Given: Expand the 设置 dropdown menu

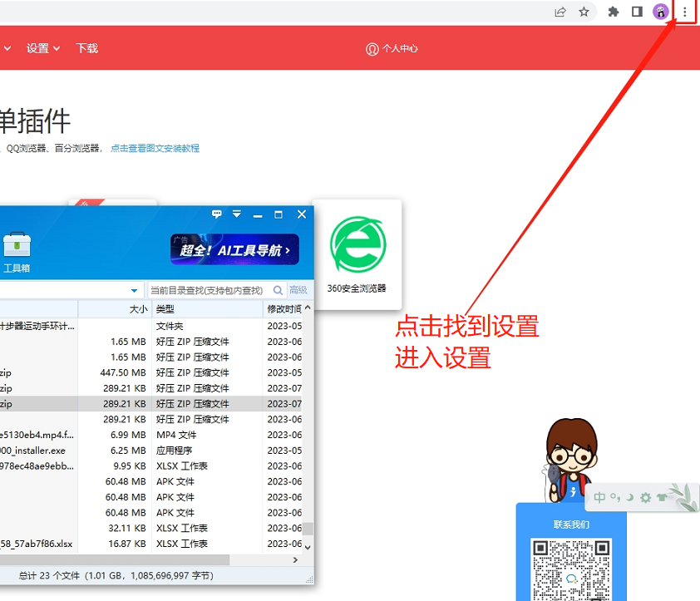Looking at the screenshot, I should [43, 48].
